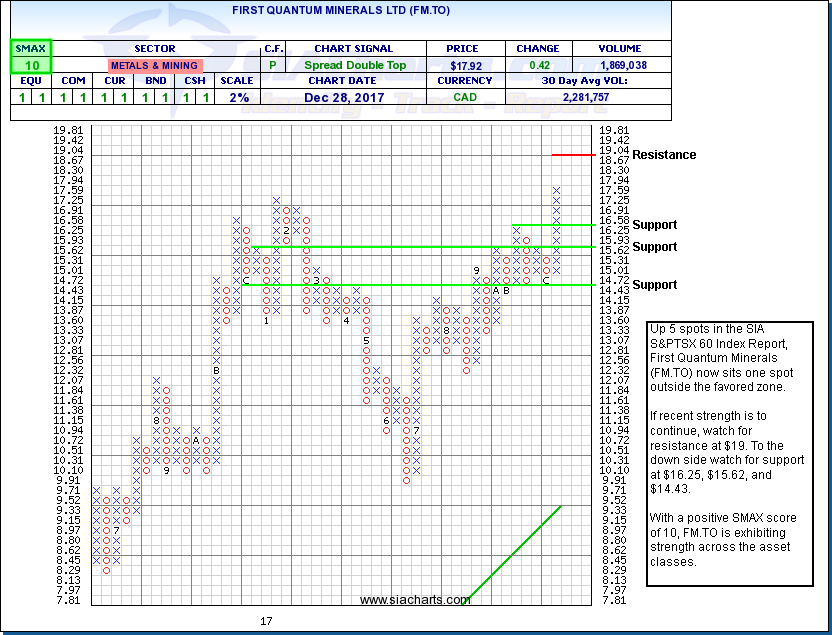
Task: Select the EQU column header
Action: [29, 81]
